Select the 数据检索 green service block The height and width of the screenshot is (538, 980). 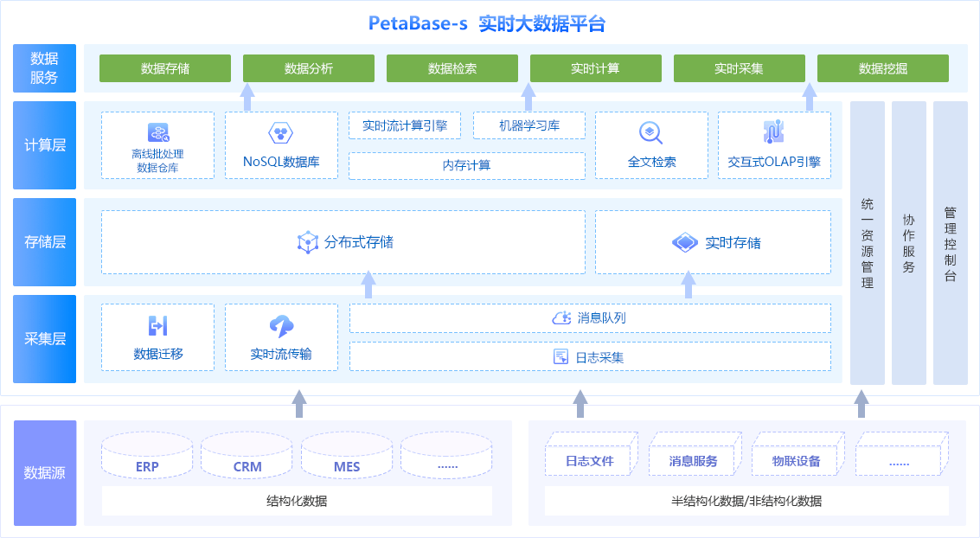coord(452,68)
